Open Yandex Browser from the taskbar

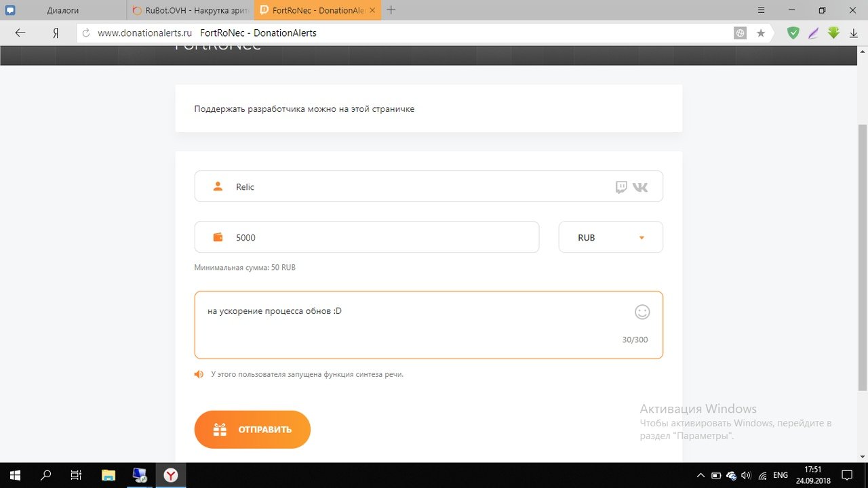[x=172, y=475]
